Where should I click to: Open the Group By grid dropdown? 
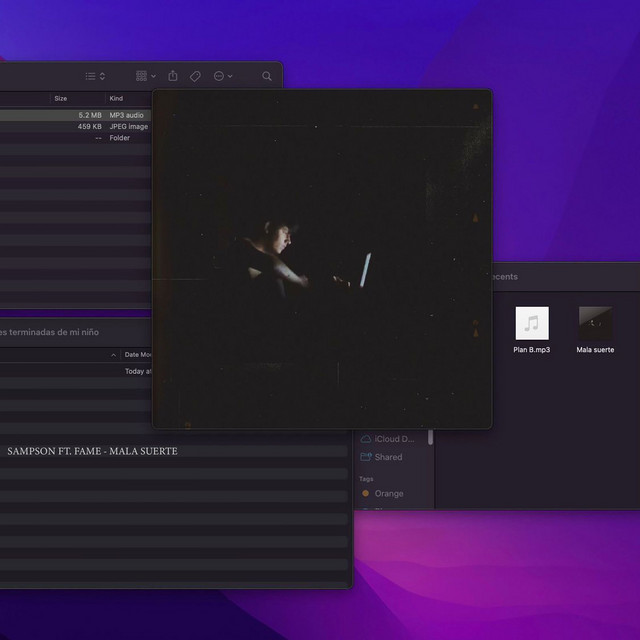click(145, 76)
